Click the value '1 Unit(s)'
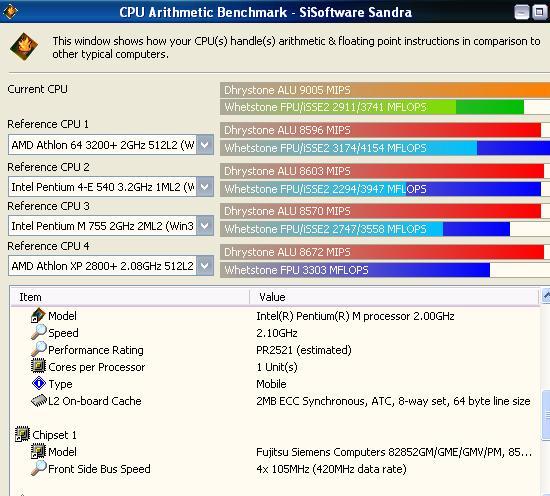Viewport: 550px width, 496px height. [277, 367]
